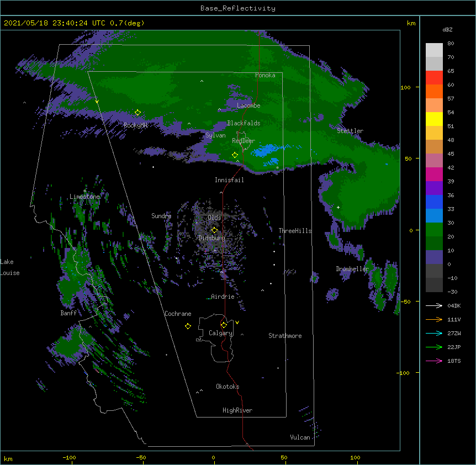The width and height of the screenshot is (476, 465).
Task: Pick the purple 36-39 dBZ color band
Action: pyautogui.click(x=434, y=188)
